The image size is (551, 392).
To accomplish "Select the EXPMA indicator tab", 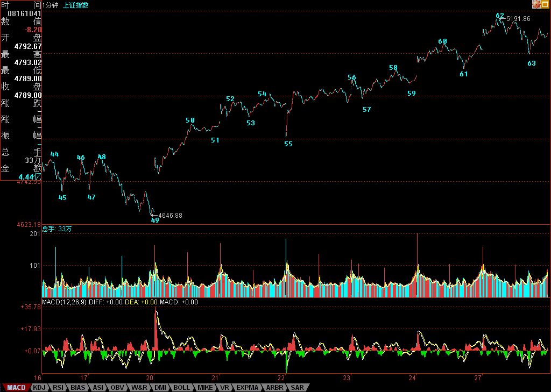I will (247, 387).
